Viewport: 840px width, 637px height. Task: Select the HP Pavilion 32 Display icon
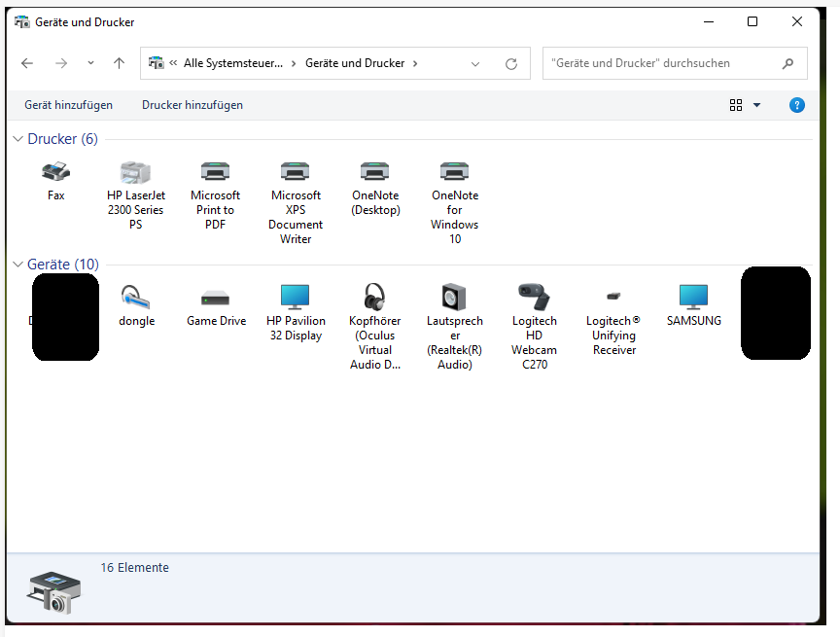click(x=296, y=297)
